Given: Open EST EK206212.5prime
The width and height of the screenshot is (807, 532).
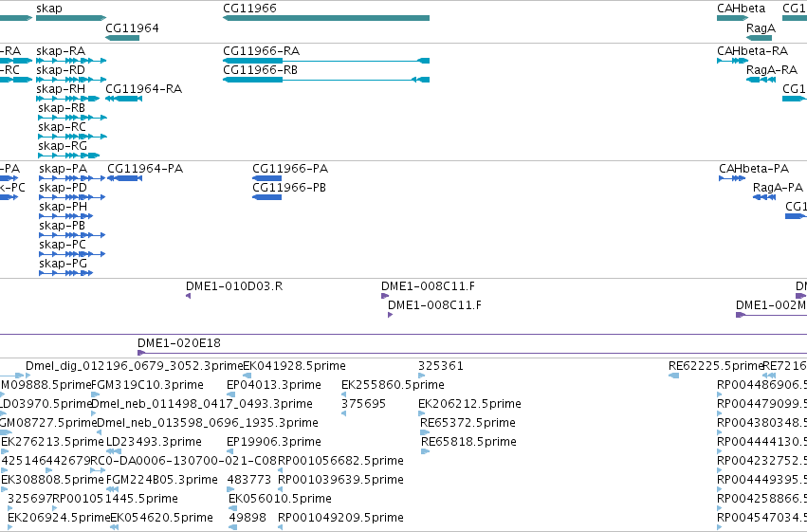Looking at the screenshot, I should [469, 404].
